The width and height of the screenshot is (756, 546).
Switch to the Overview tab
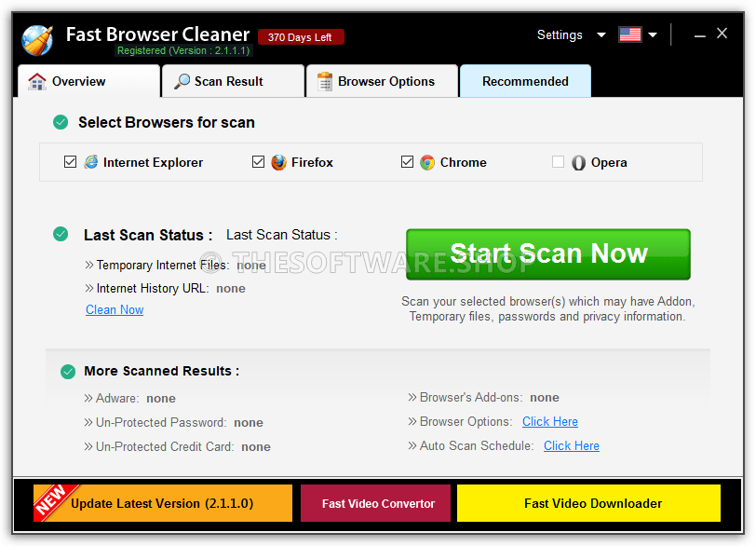(88, 81)
